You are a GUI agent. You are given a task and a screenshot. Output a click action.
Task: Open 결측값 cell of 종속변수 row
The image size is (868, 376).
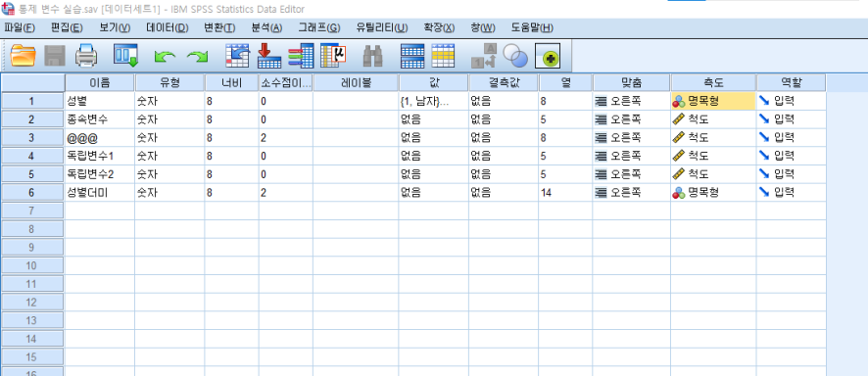504,119
